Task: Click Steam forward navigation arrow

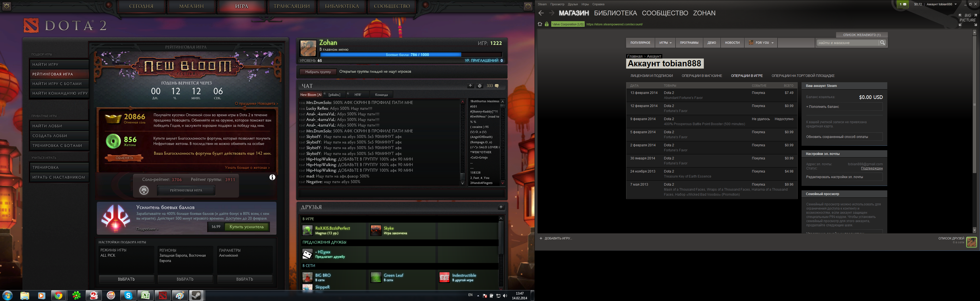Action: click(551, 13)
